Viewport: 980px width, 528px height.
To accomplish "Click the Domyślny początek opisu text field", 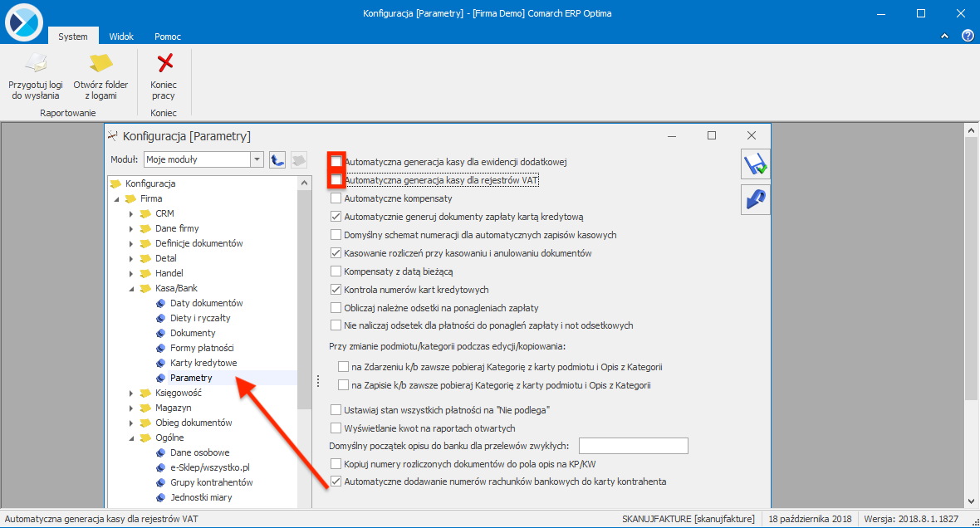I will pyautogui.click(x=633, y=446).
